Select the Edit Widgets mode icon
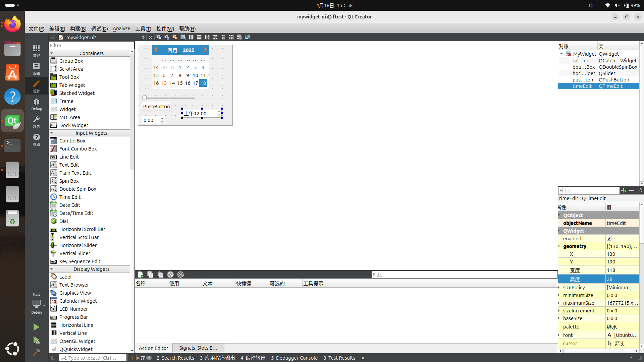The image size is (644, 362). point(159,37)
